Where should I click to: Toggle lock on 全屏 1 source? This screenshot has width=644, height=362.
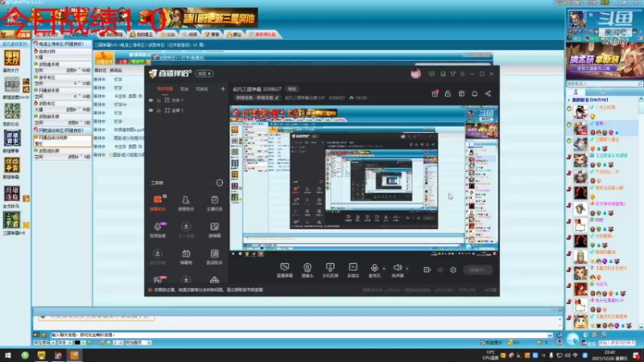point(159,110)
